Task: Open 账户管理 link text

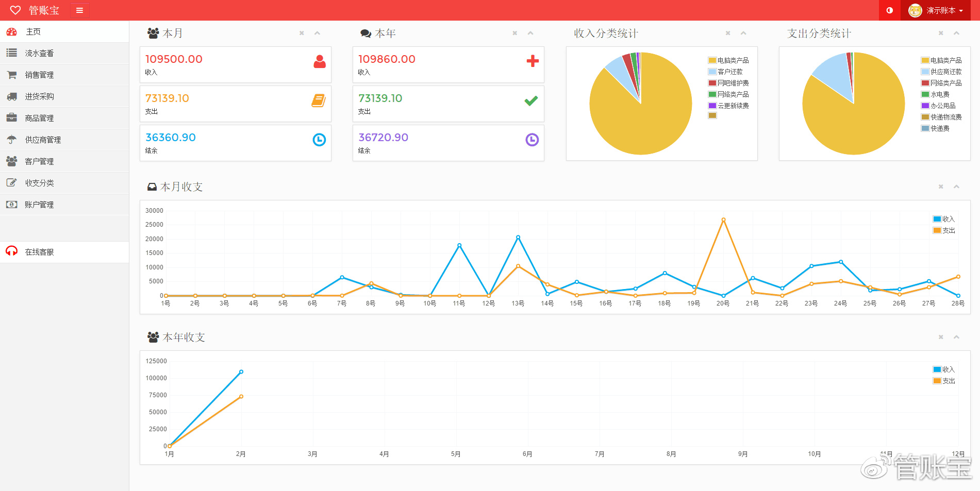Action: [40, 205]
